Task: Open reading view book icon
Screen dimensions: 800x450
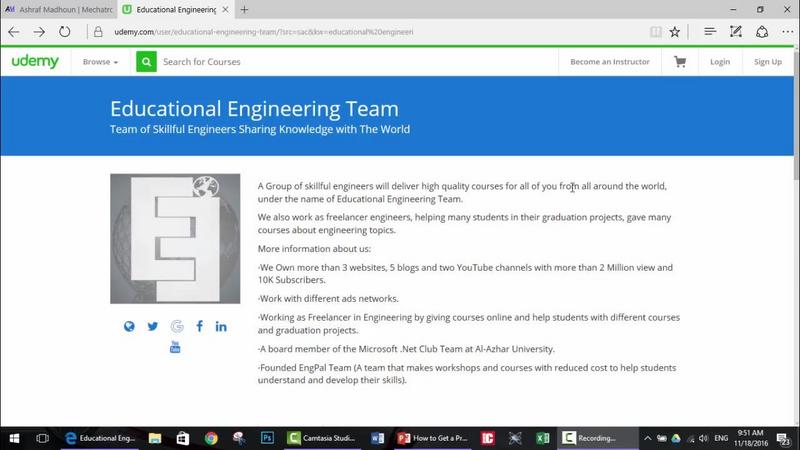Action: click(x=656, y=32)
